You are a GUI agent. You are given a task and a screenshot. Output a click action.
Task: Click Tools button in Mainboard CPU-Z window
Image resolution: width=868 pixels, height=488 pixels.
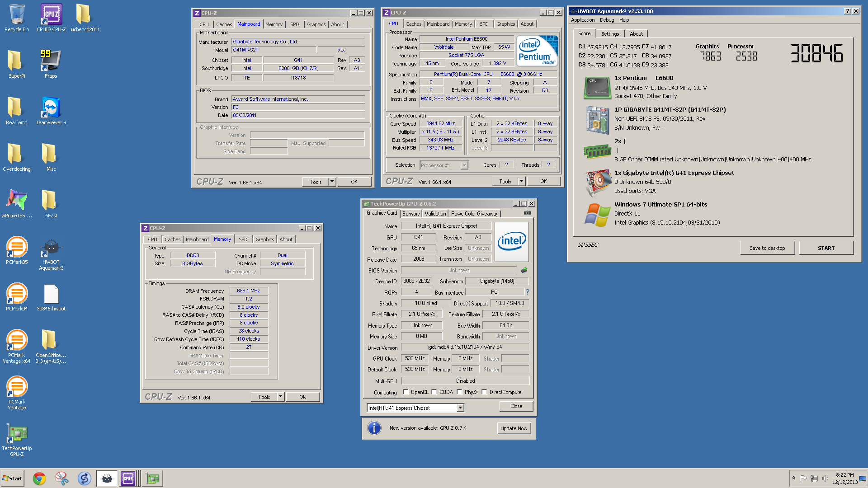316,182
